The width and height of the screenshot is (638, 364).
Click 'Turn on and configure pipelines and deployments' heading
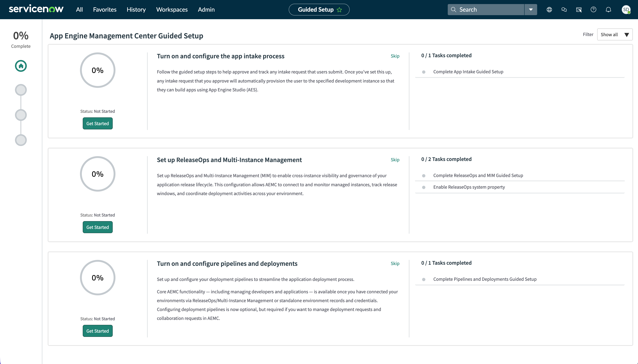227,264
